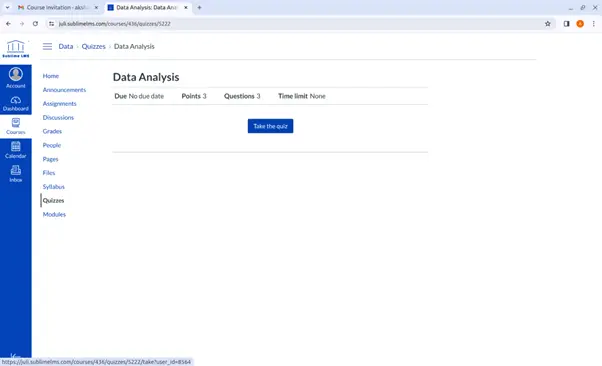
Task: Reload the current page
Action: click(x=35, y=24)
